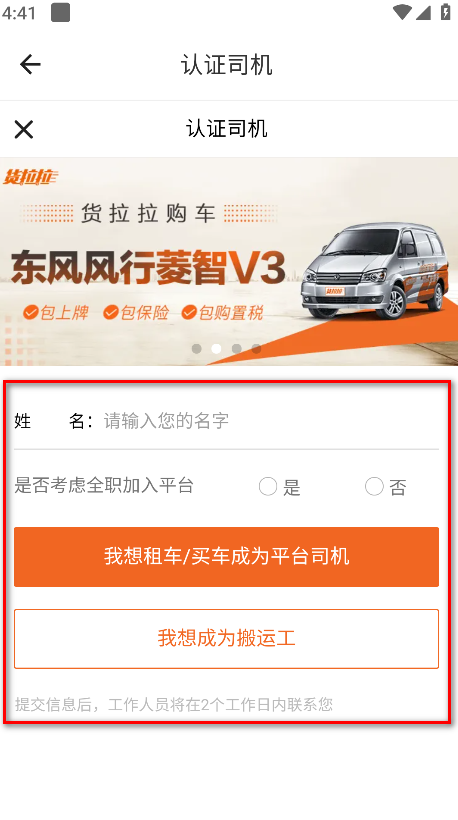Tap the Wi-Fi signal status icon
The width and height of the screenshot is (458, 820).
tap(402, 12)
